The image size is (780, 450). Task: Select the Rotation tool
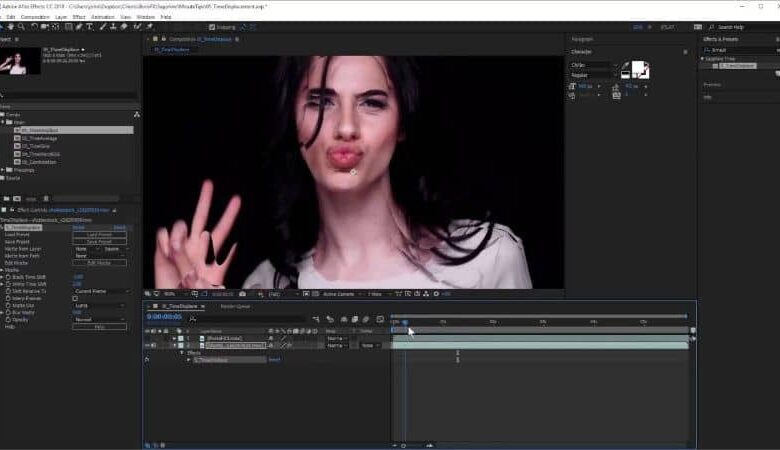34,27
